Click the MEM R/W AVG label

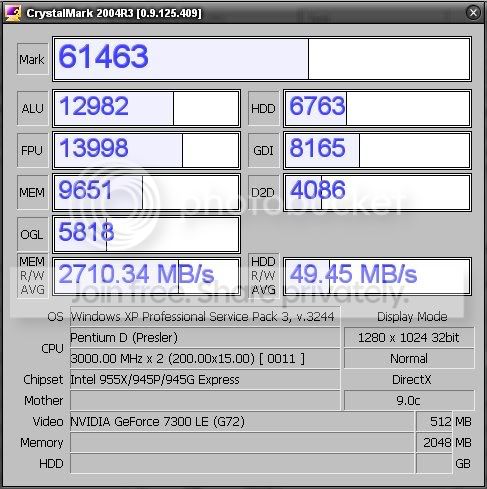pos(32,276)
